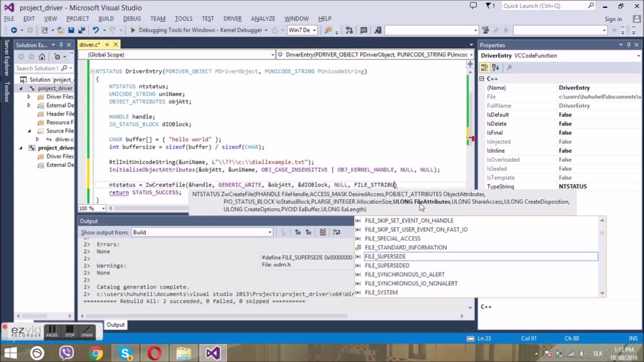644x362 pixels.
Task: Pause recording in ezvid recorder
Action: click(52, 332)
